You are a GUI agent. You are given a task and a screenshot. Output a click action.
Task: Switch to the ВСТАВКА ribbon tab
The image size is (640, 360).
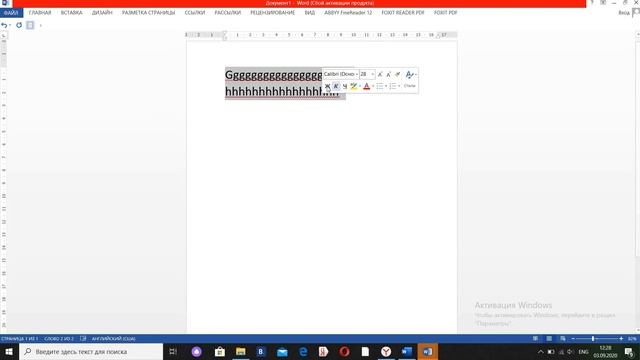pyautogui.click(x=71, y=13)
